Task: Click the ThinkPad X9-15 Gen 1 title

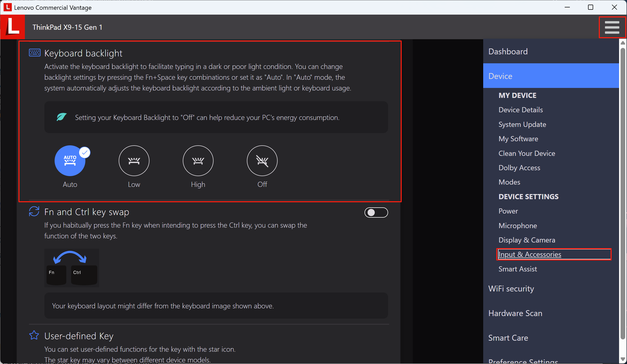Action: pos(67,27)
